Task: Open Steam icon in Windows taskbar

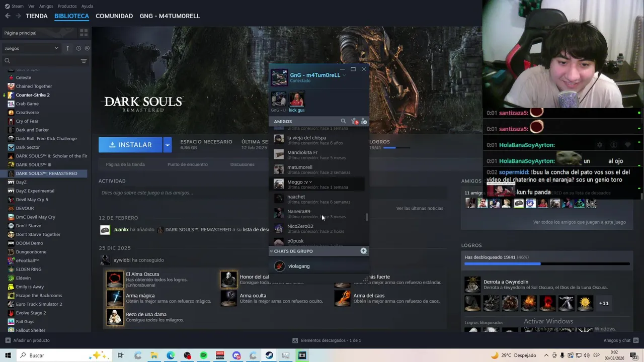Action: 269,355
